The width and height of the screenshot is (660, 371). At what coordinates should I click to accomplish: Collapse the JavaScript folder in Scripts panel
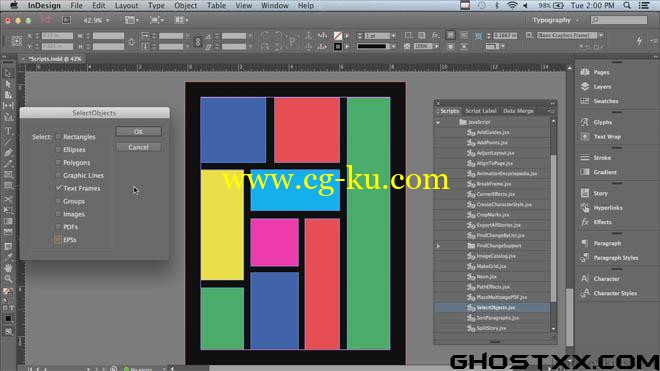(438, 122)
